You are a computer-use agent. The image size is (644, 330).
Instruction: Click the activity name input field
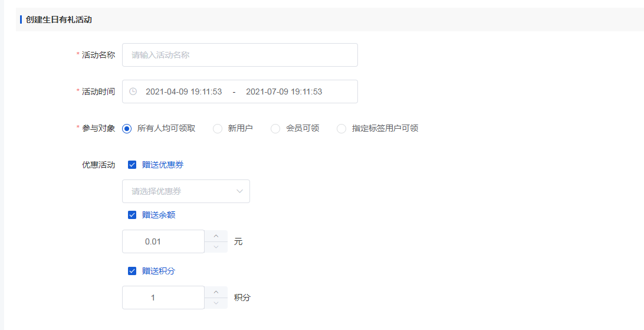(240, 55)
